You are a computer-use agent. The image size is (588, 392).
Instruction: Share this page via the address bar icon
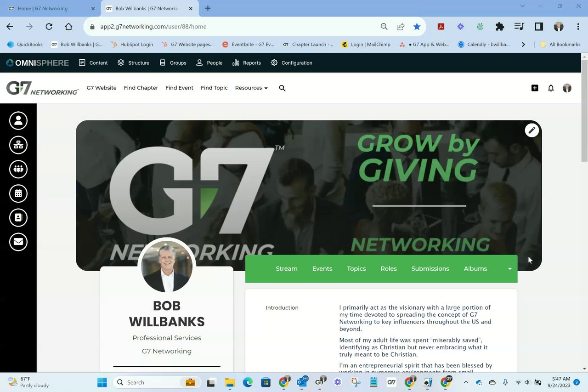(x=401, y=27)
